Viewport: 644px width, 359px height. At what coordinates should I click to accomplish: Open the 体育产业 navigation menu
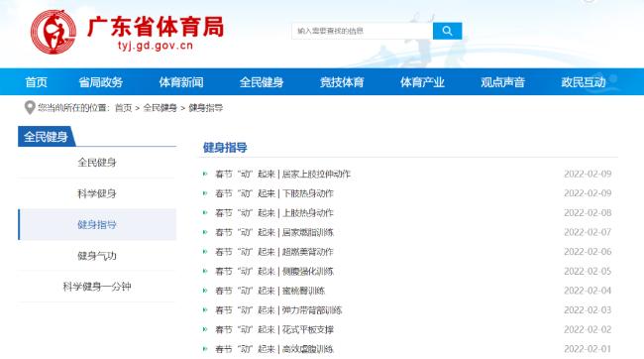(423, 82)
